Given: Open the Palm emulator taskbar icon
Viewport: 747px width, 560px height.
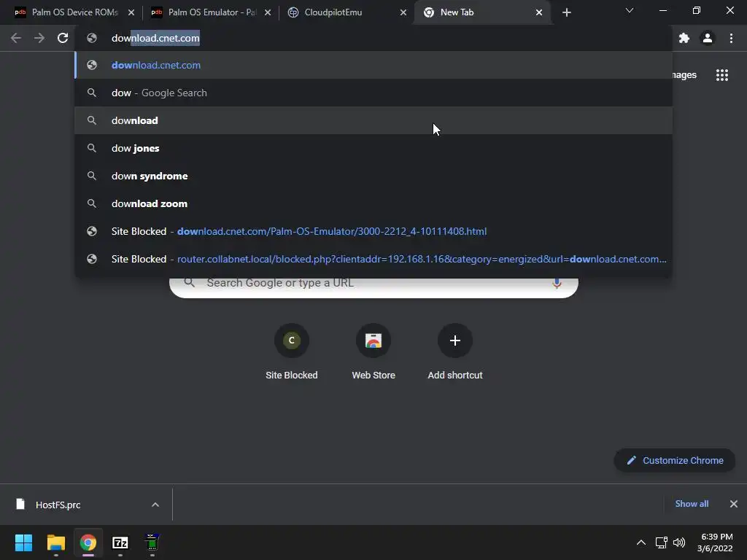Looking at the screenshot, I should pos(152,542).
